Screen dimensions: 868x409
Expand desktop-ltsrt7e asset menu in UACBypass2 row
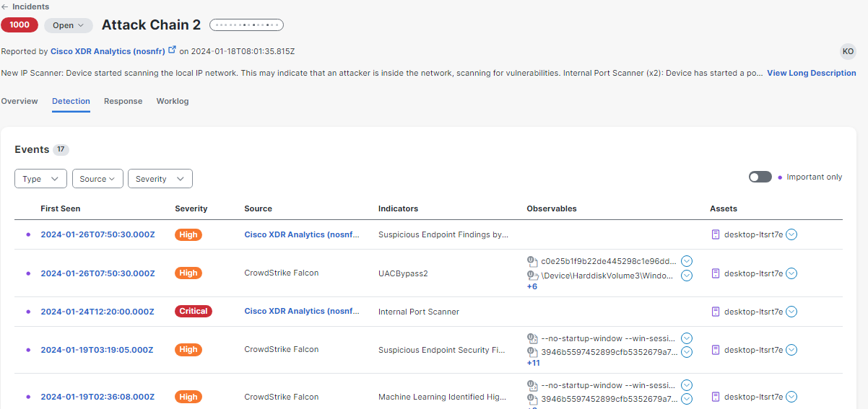[x=791, y=273]
